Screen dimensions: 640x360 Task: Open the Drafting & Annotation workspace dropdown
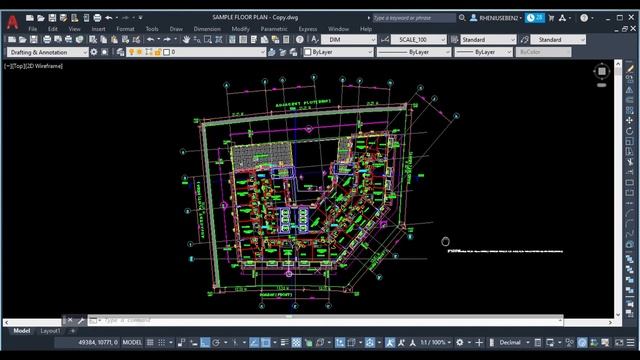[47, 52]
